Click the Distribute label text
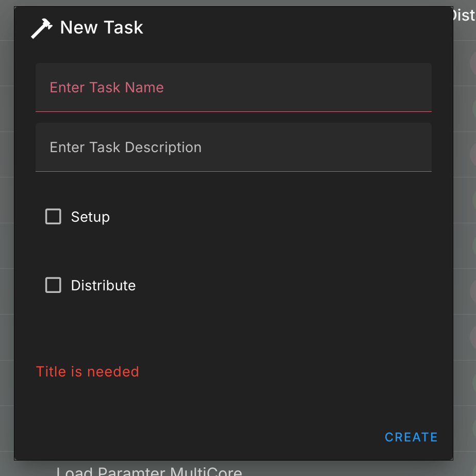The width and height of the screenshot is (476, 476). (x=103, y=285)
